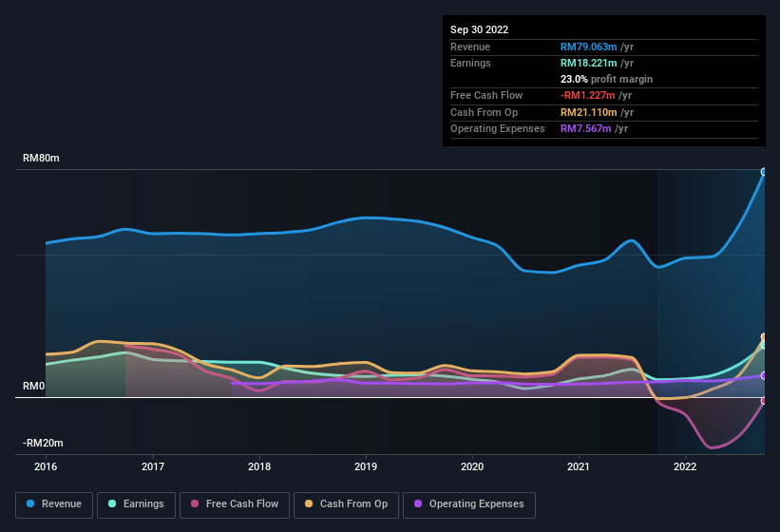Click the RM0 y-axis label

33,387
